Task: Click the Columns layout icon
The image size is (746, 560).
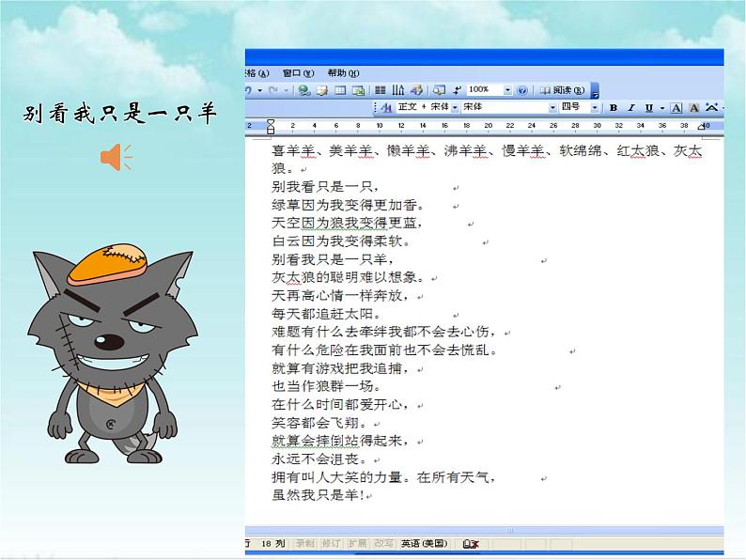Action: pyautogui.click(x=381, y=90)
